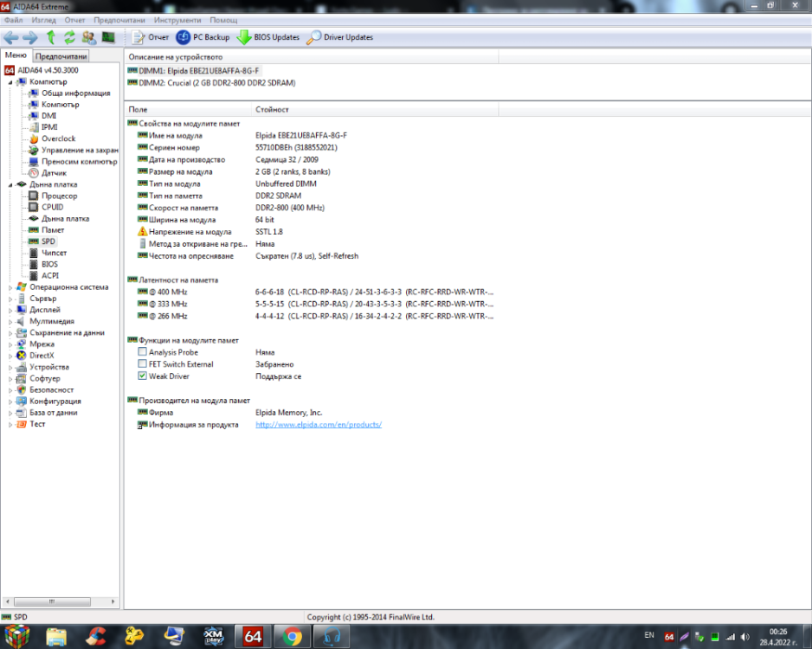
Task: Expand the DirectX tree node
Action: click(10, 356)
